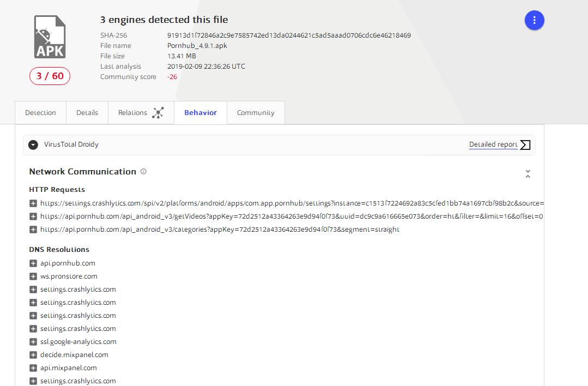Switch to the Details tab
588x386 pixels.
(x=87, y=112)
